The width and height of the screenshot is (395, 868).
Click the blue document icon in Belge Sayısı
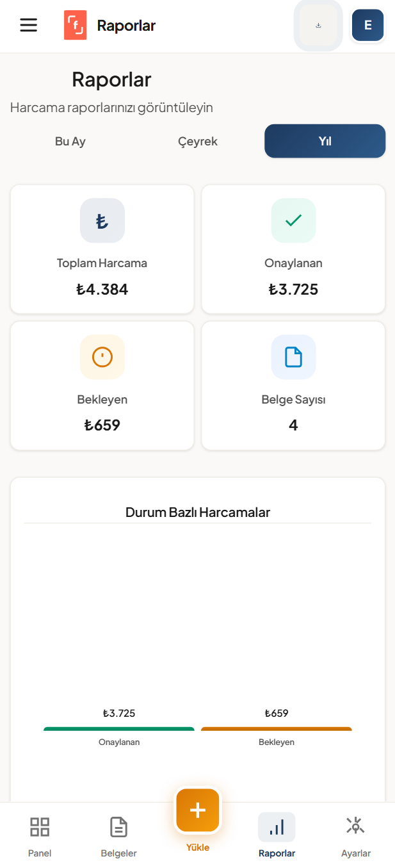coord(293,357)
